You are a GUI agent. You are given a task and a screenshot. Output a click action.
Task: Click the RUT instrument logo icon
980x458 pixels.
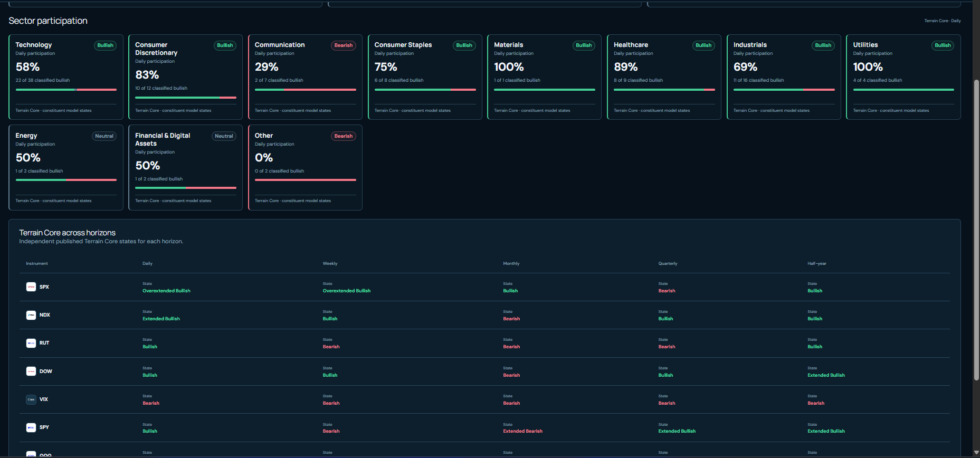[x=31, y=343]
